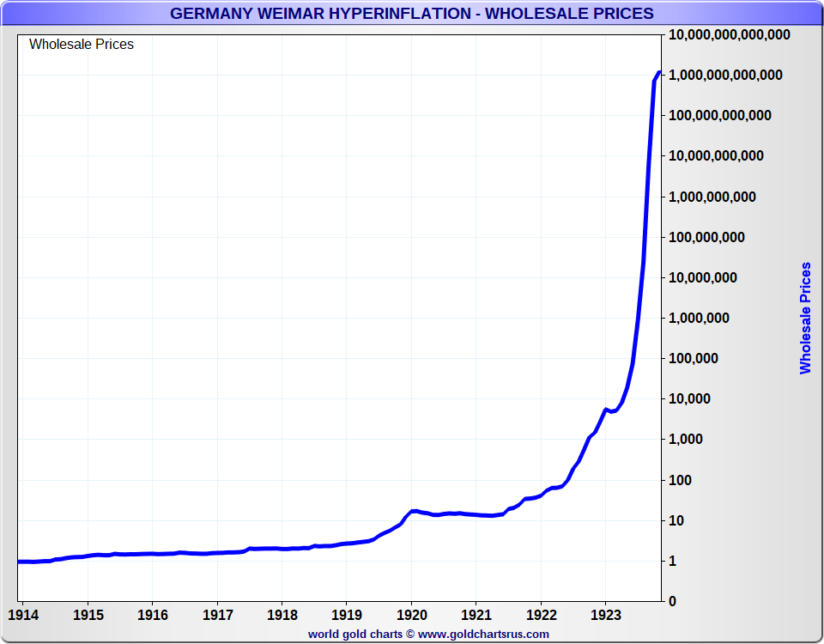824x644 pixels.
Task: Click the 1914 label on the x-axis
Action: 22,616
